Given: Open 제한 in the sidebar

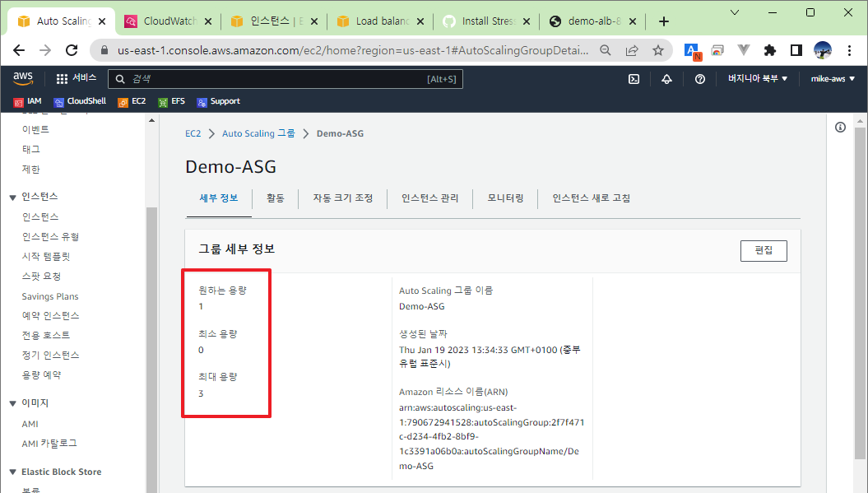Looking at the screenshot, I should coord(31,169).
